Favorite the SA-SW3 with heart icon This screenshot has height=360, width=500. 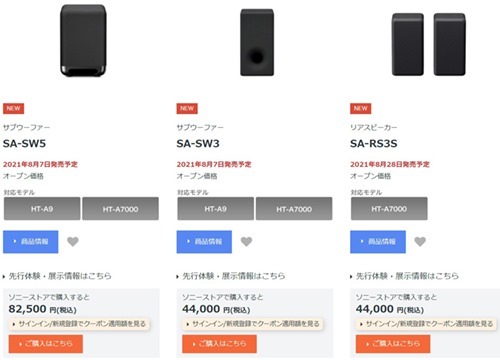coord(246,241)
